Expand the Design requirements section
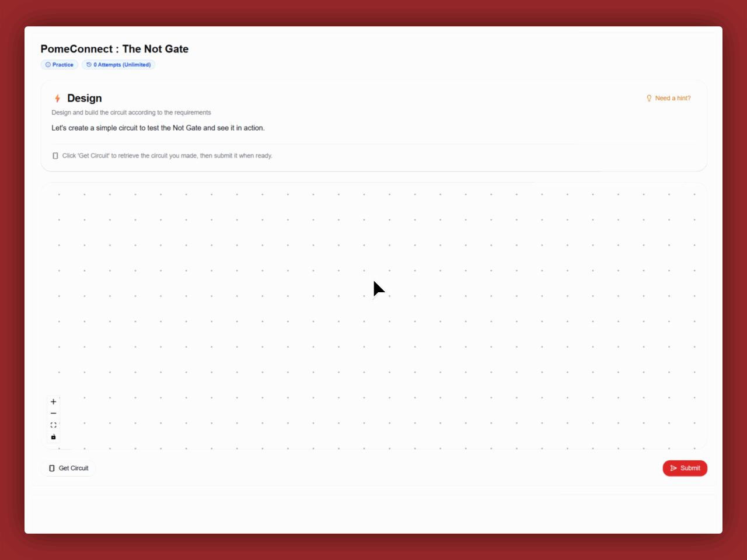The image size is (747, 560). coord(131,112)
